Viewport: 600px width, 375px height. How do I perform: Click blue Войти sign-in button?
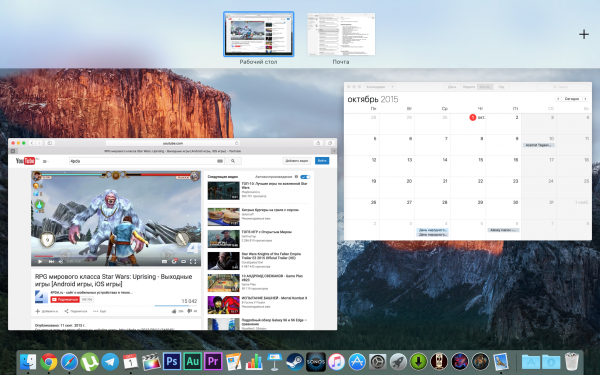point(322,161)
